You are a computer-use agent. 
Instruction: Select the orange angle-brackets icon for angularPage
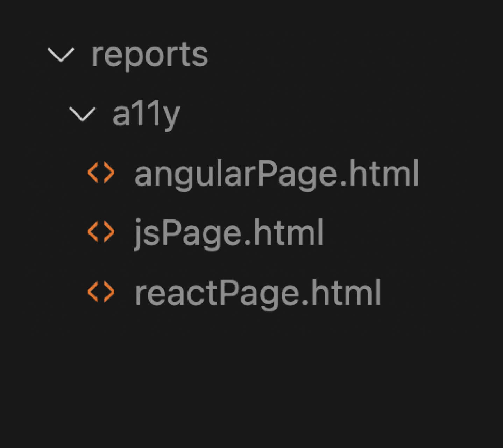pos(101,173)
